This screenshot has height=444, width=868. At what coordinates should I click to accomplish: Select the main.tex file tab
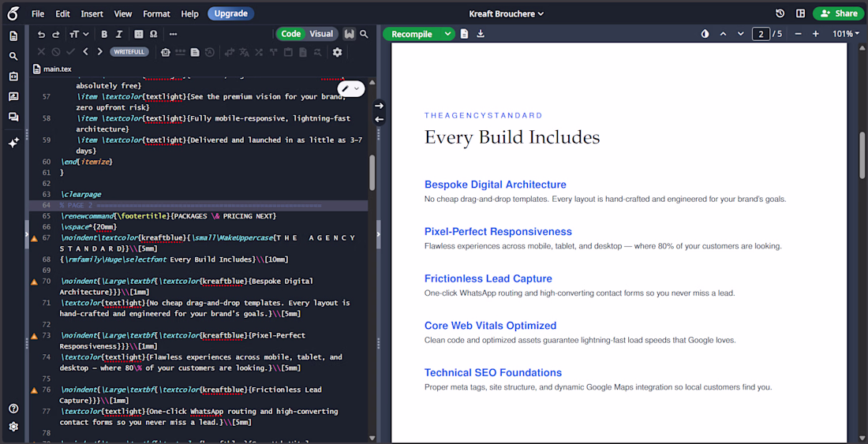point(53,69)
